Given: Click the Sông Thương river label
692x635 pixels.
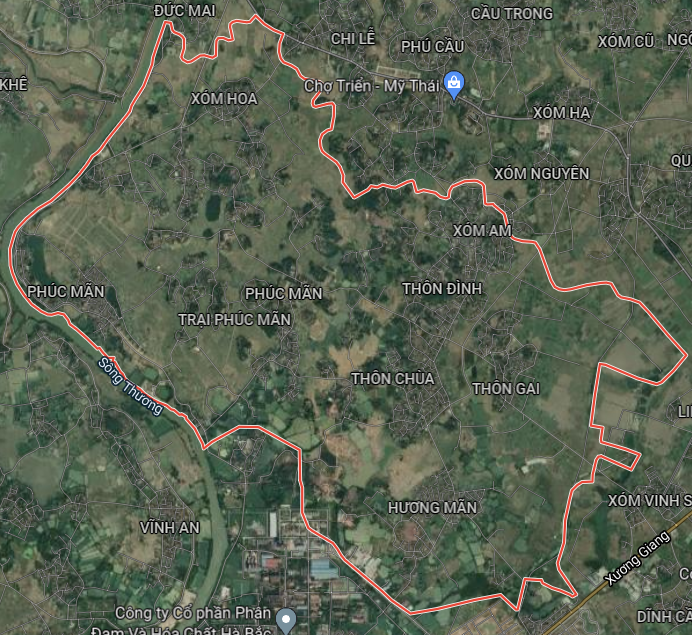Looking at the screenshot, I should click(130, 387).
